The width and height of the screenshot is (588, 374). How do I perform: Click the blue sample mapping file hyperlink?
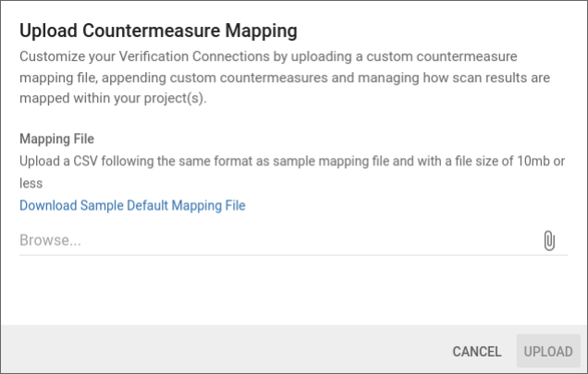pyautogui.click(x=132, y=205)
